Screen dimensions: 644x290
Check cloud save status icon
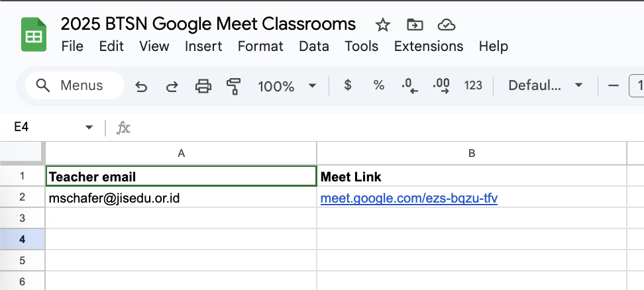point(447,25)
